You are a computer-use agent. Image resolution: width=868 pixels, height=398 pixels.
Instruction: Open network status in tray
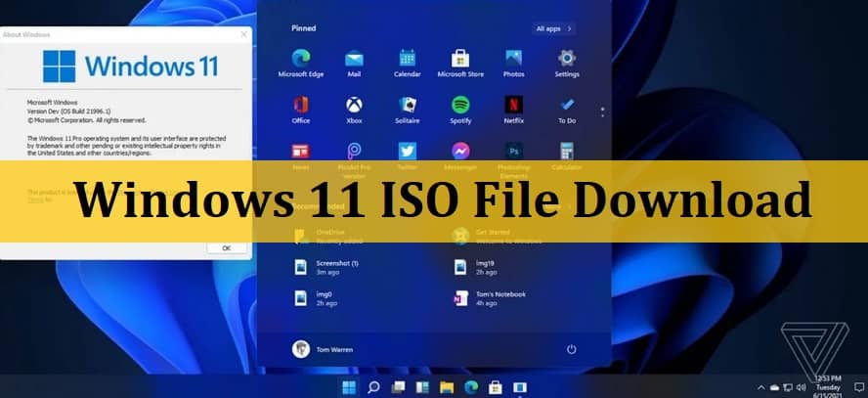(788, 387)
